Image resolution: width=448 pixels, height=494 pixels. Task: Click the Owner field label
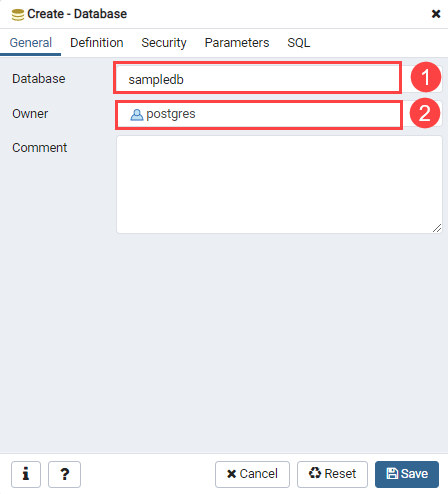click(30, 114)
